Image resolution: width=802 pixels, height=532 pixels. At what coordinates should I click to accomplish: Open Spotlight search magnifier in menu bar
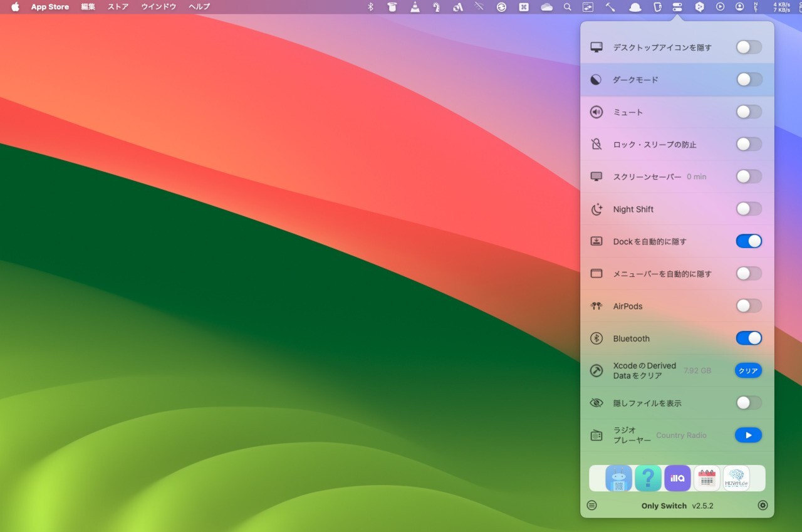tap(567, 7)
